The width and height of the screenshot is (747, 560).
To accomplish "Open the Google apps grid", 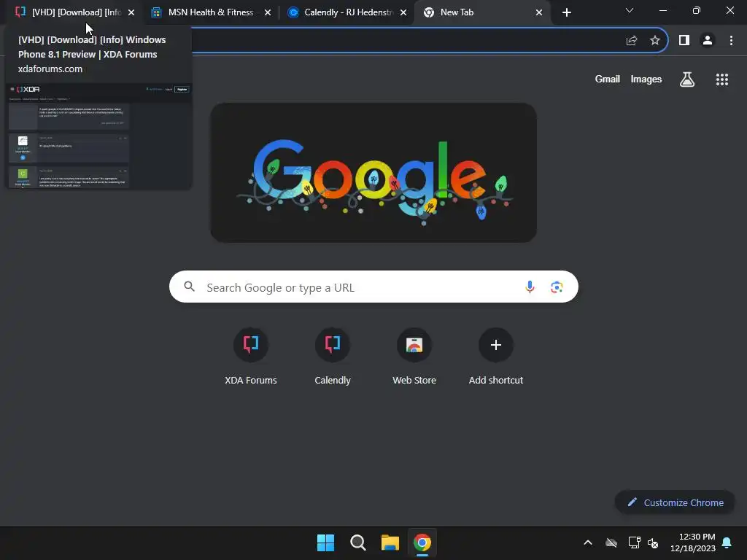I will 722,79.
